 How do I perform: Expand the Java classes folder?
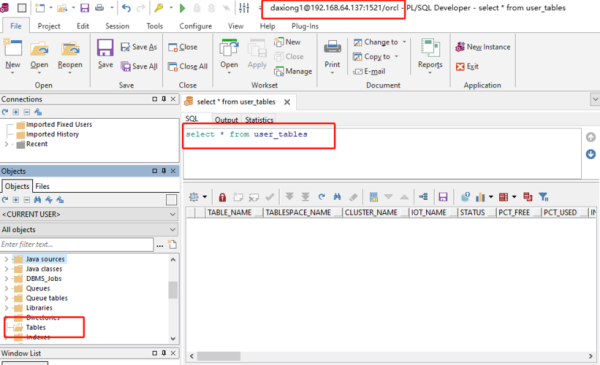pyautogui.click(x=6, y=269)
